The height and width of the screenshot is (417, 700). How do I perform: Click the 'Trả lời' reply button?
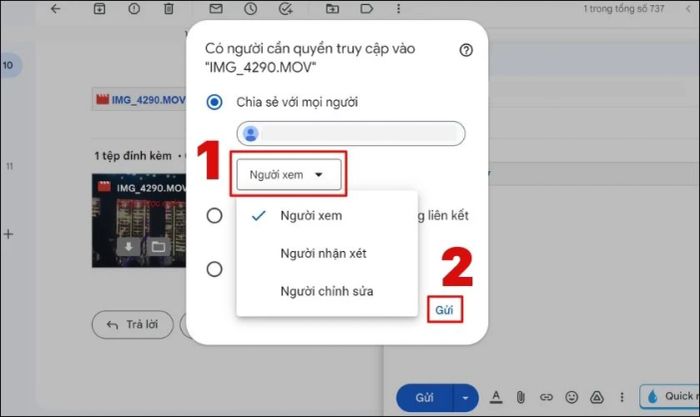(133, 325)
